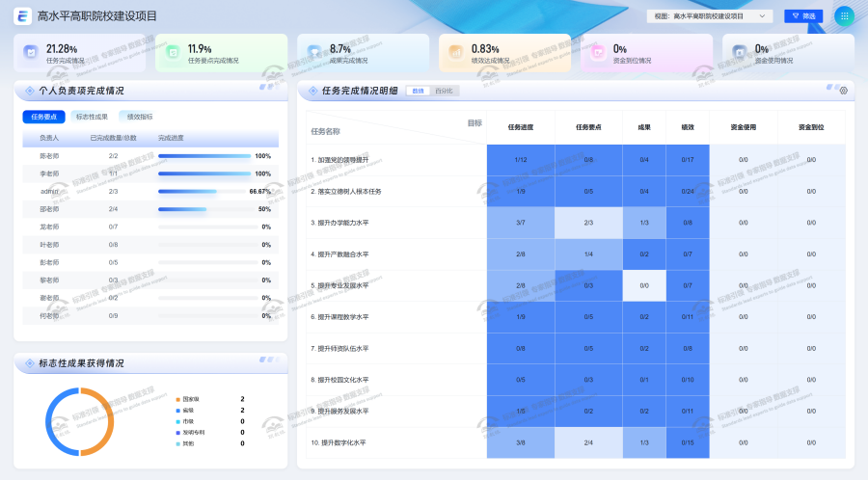
Task: Click the 任务进度 column header
Action: (x=521, y=127)
